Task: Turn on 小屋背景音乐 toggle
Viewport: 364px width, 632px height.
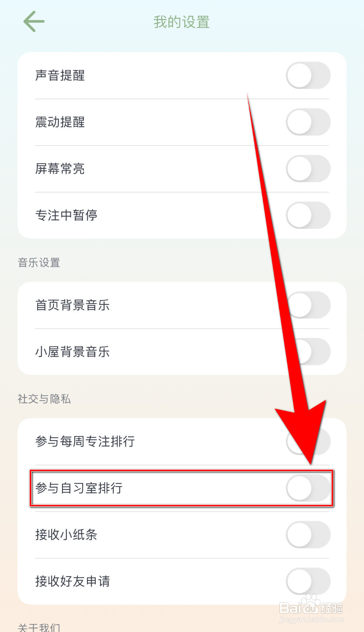Action: (308, 352)
